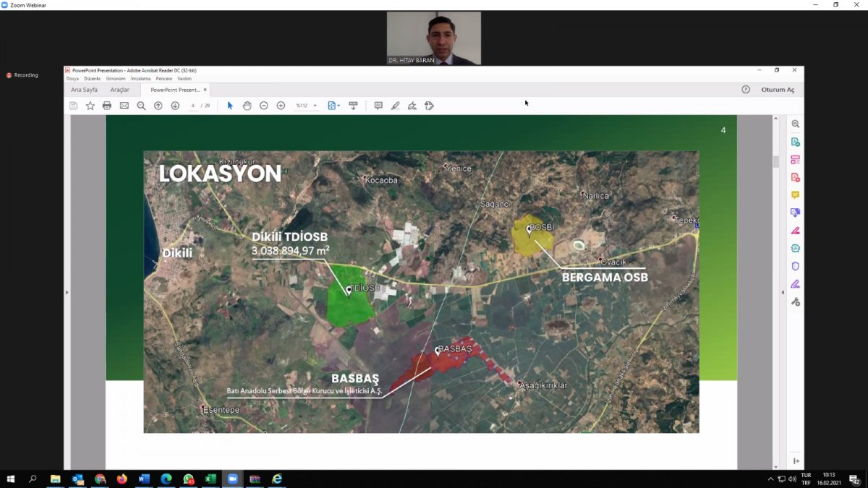
Task: Open More Tools wrench in the right pane
Action: click(x=796, y=301)
